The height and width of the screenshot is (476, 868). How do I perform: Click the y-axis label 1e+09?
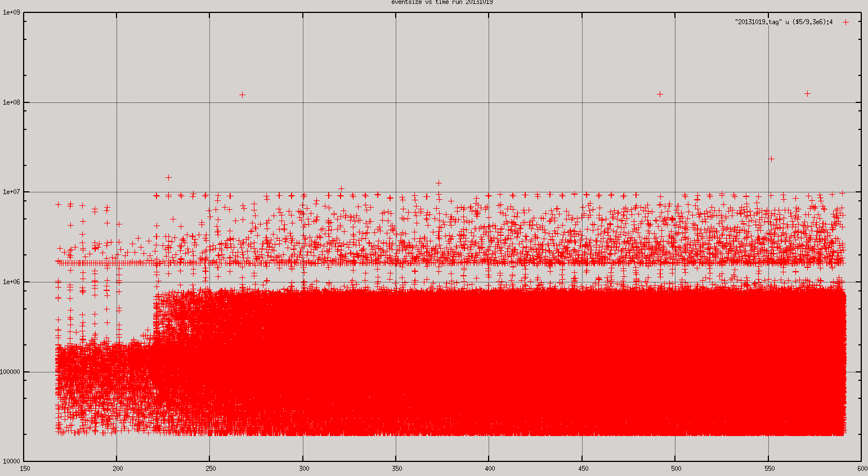pyautogui.click(x=11, y=12)
